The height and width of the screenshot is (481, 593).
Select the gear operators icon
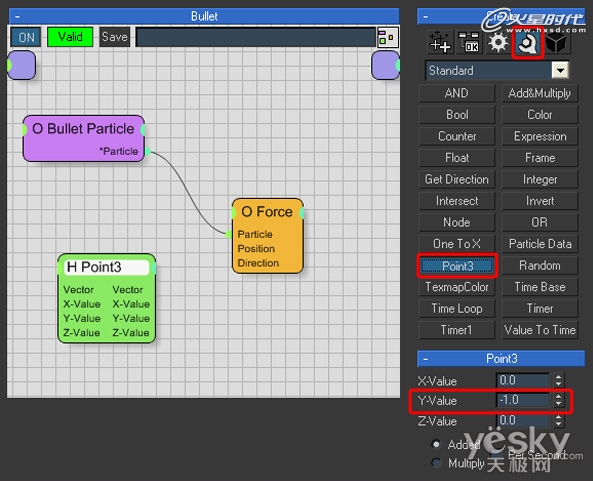tap(498, 42)
